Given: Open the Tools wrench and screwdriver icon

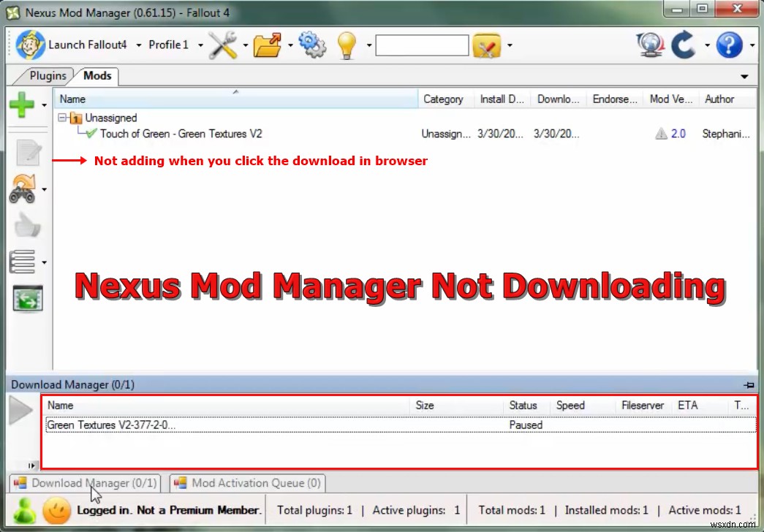Looking at the screenshot, I should [x=223, y=45].
